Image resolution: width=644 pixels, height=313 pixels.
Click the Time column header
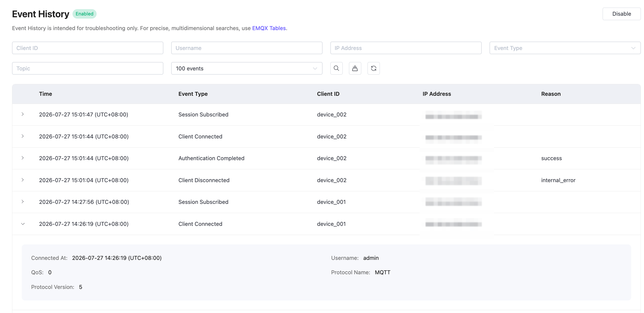tap(46, 94)
